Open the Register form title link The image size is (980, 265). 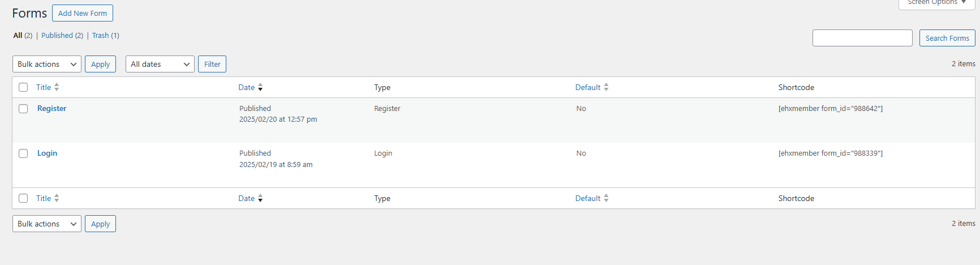[x=51, y=108]
